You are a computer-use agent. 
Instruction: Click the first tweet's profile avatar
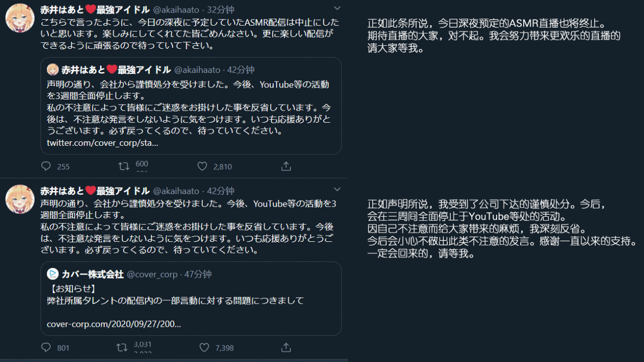(x=20, y=18)
